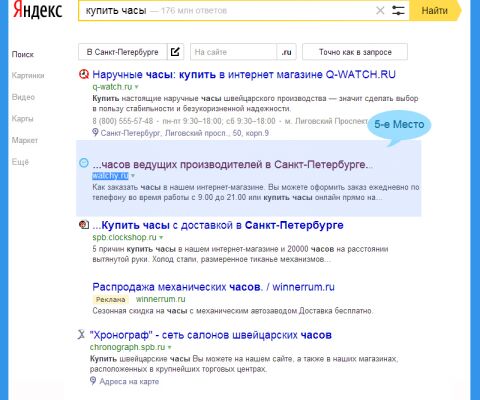Open Хронограф сеть салонов швейцарских часов result
The height and width of the screenshot is (400, 480).
(x=211, y=335)
